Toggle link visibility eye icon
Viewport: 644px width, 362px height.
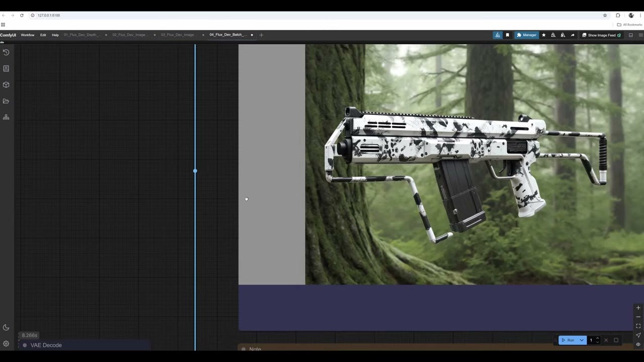point(638,344)
